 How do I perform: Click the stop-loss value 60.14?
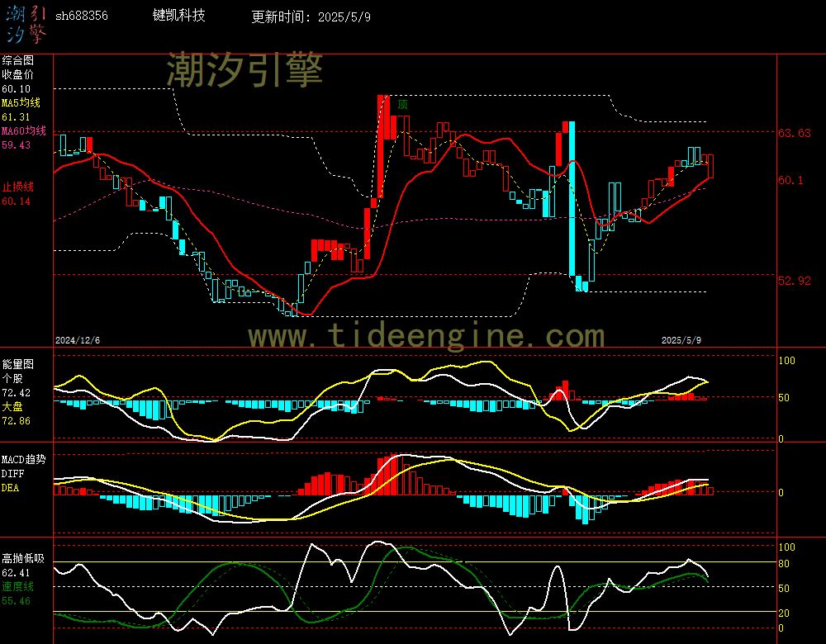tap(16, 201)
